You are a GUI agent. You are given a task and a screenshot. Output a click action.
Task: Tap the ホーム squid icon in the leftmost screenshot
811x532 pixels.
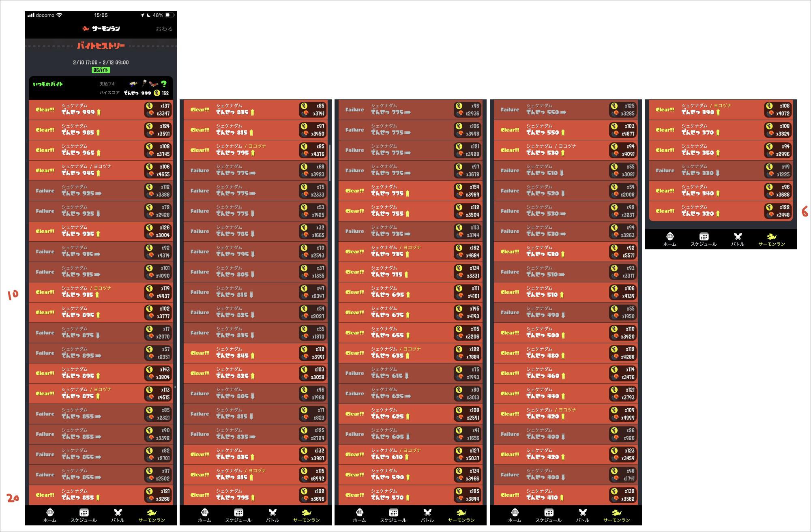click(50, 513)
